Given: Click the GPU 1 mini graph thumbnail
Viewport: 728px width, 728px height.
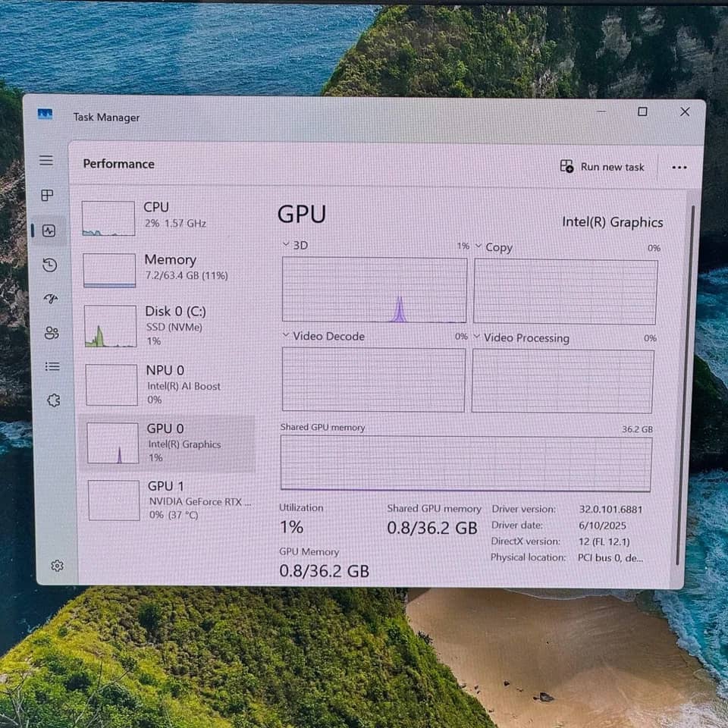Looking at the screenshot, I should pyautogui.click(x=114, y=500).
